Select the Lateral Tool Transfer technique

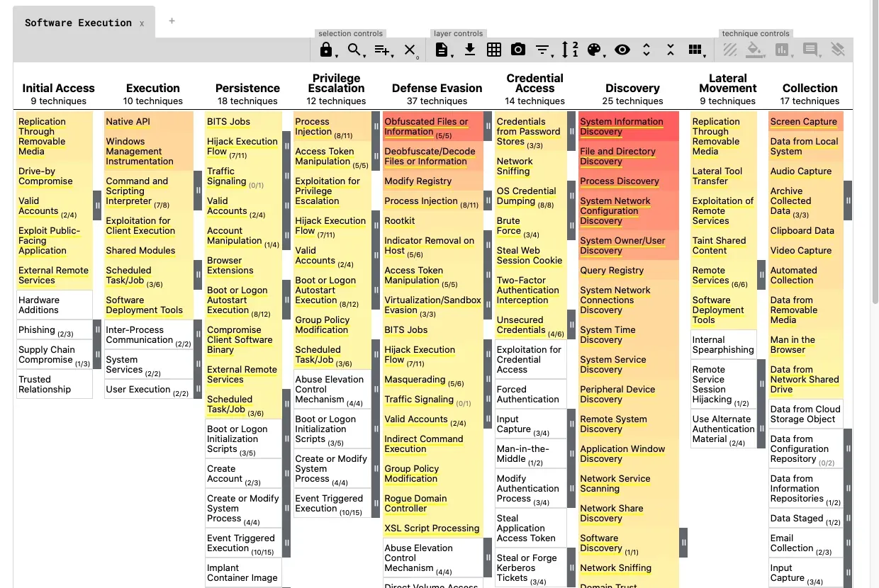click(724, 176)
